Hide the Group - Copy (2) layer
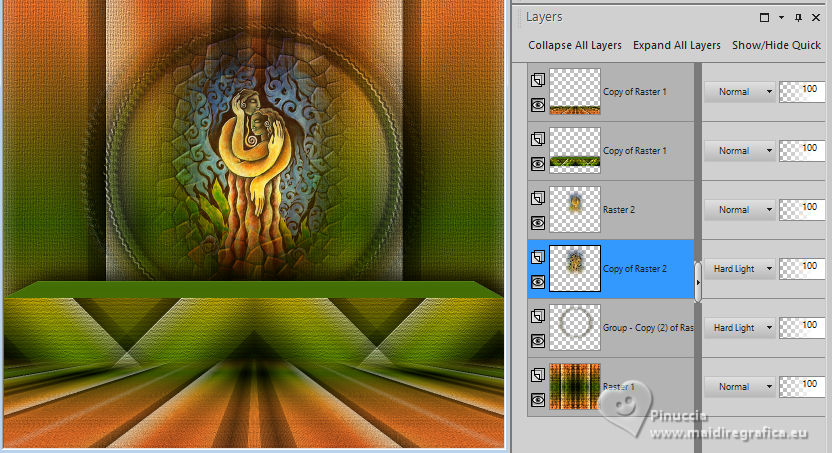Viewport: 832px width, 453px height. (538, 341)
